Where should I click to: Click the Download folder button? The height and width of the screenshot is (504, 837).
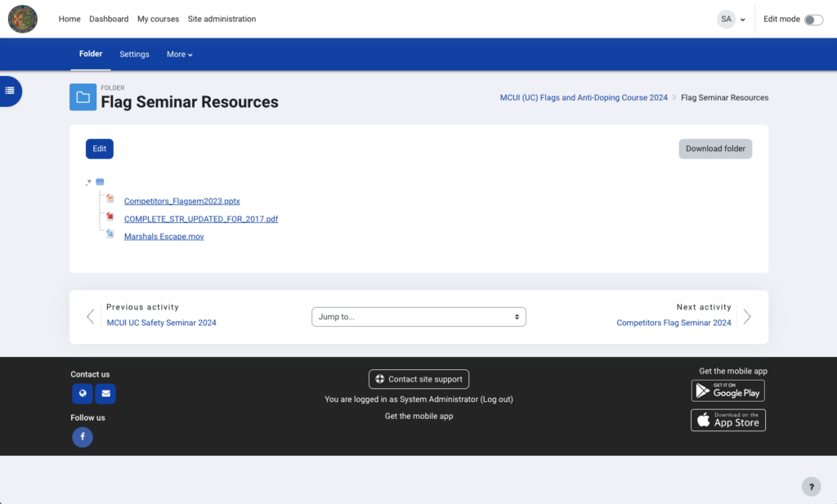point(715,149)
